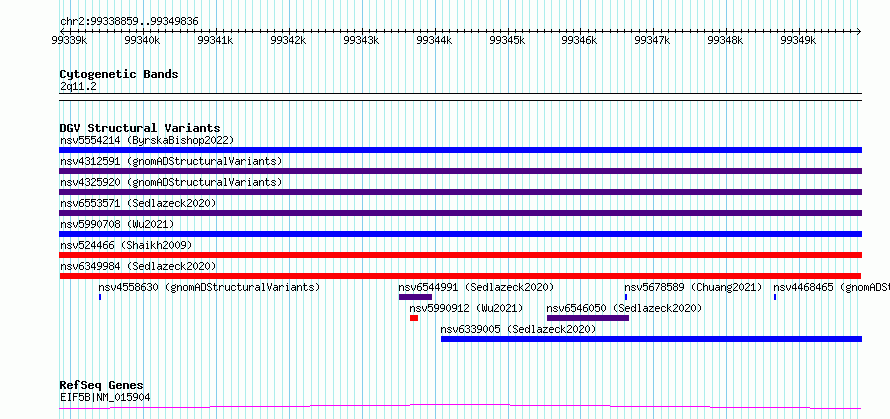
Task: Click the small nsv4468465 variant marker
Action: pyautogui.click(x=775, y=297)
